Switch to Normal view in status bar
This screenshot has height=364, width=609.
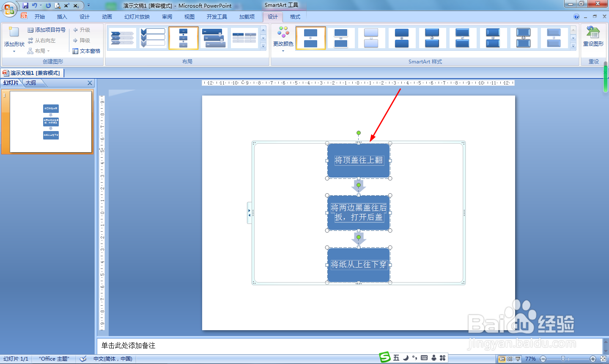(x=502, y=359)
